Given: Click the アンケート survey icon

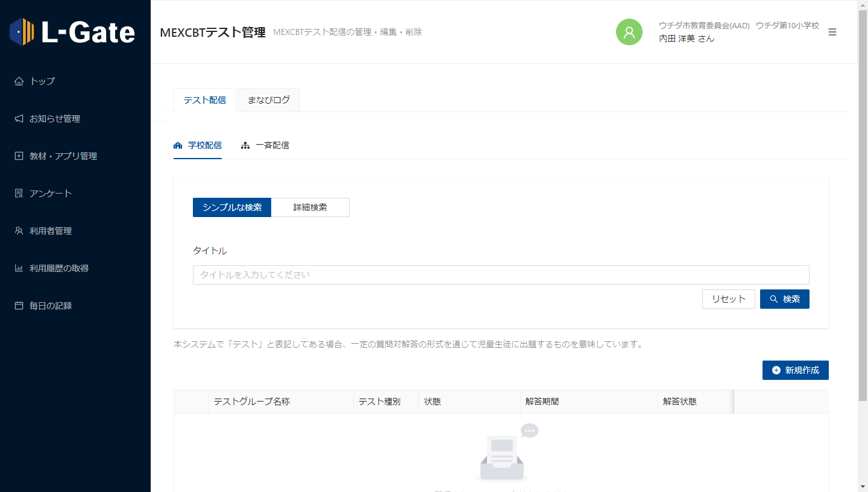Looking at the screenshot, I should (x=19, y=194).
